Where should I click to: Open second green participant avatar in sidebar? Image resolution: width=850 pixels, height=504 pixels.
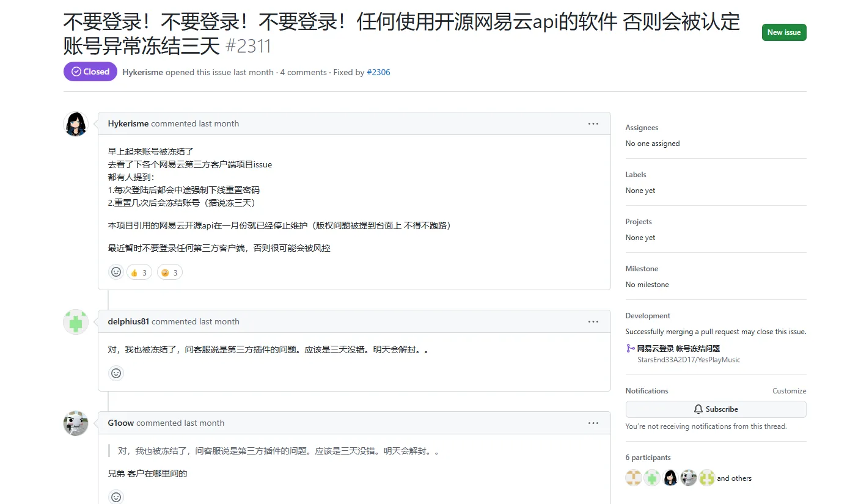tap(652, 478)
